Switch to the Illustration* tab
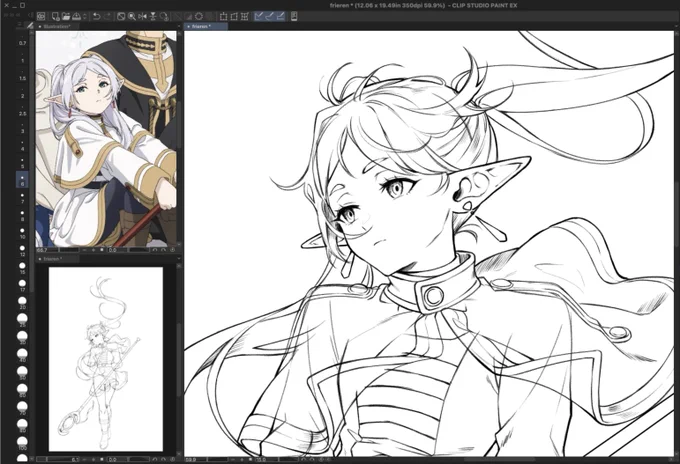Image resolution: width=680 pixels, height=464 pixels. point(56,26)
